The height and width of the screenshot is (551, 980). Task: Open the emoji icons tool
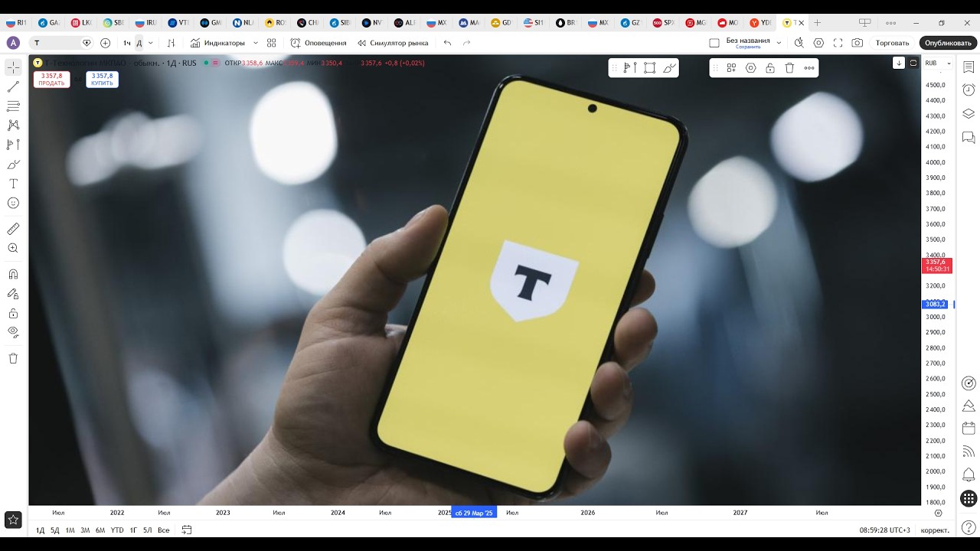pyautogui.click(x=13, y=203)
